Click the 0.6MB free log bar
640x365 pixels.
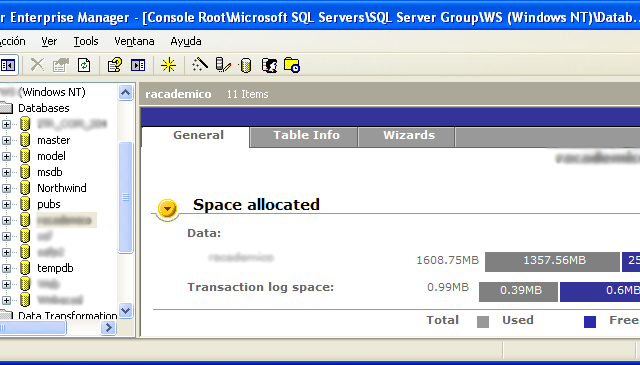[600, 292]
